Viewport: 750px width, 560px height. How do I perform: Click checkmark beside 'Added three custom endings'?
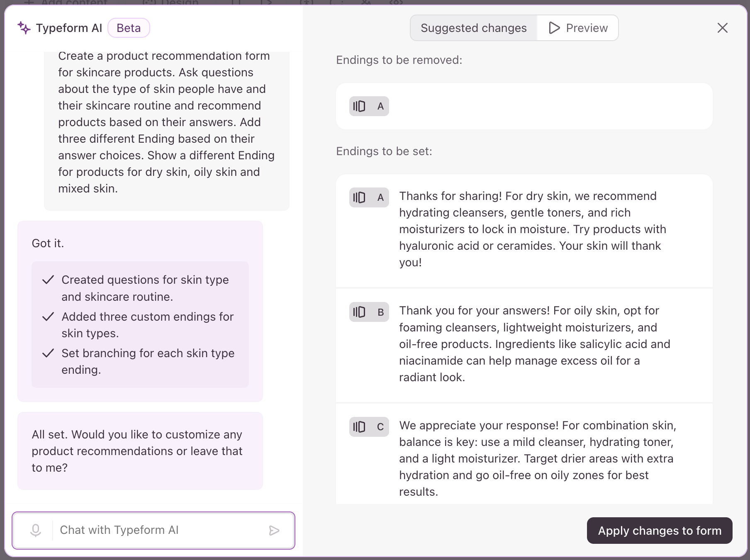48,317
